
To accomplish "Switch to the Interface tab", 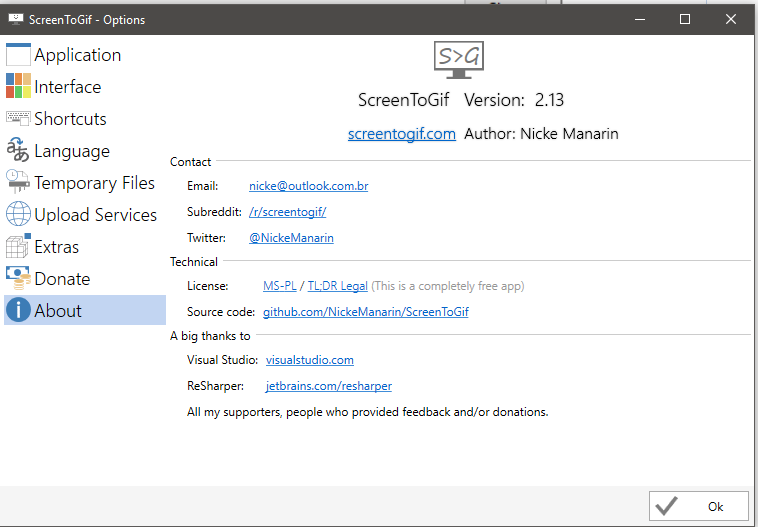I will coord(85,87).
